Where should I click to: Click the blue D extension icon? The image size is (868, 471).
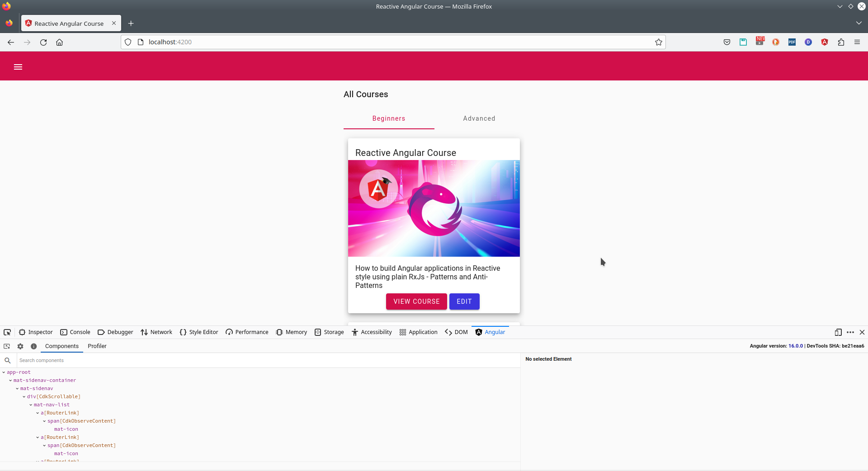(x=808, y=42)
